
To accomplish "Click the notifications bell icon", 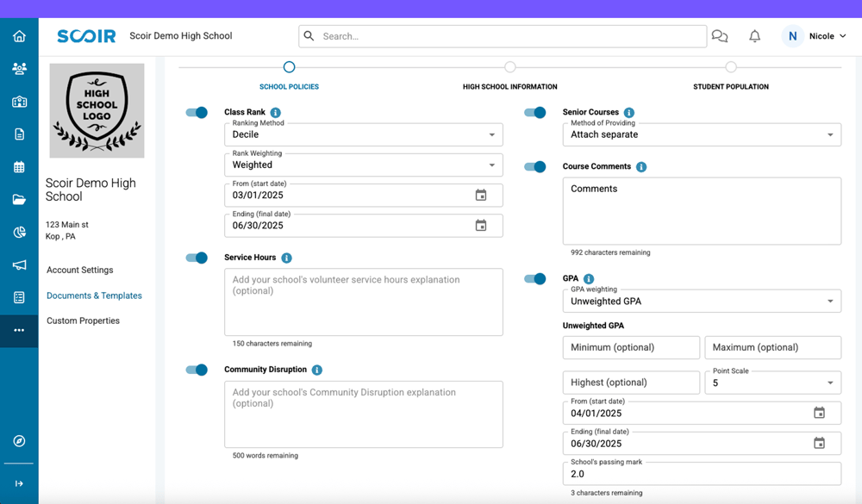I will coord(754,36).
